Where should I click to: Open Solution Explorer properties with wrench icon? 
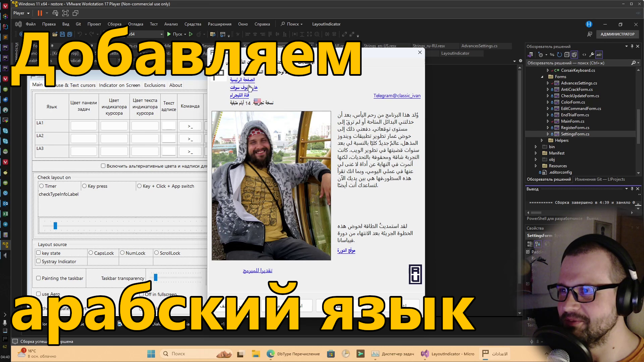coord(592,55)
